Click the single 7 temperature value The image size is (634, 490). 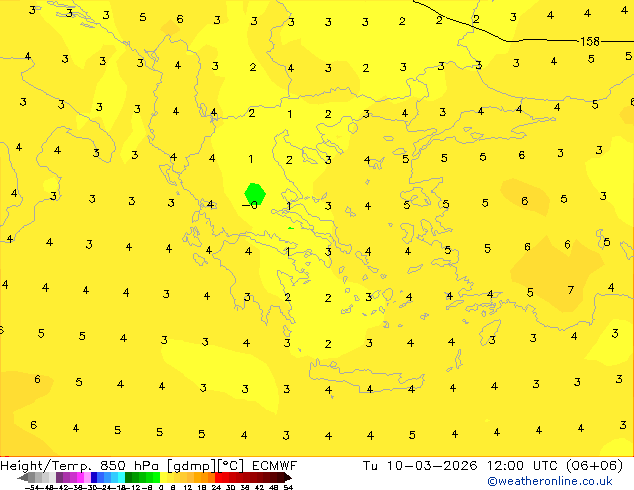pyautogui.click(x=571, y=290)
